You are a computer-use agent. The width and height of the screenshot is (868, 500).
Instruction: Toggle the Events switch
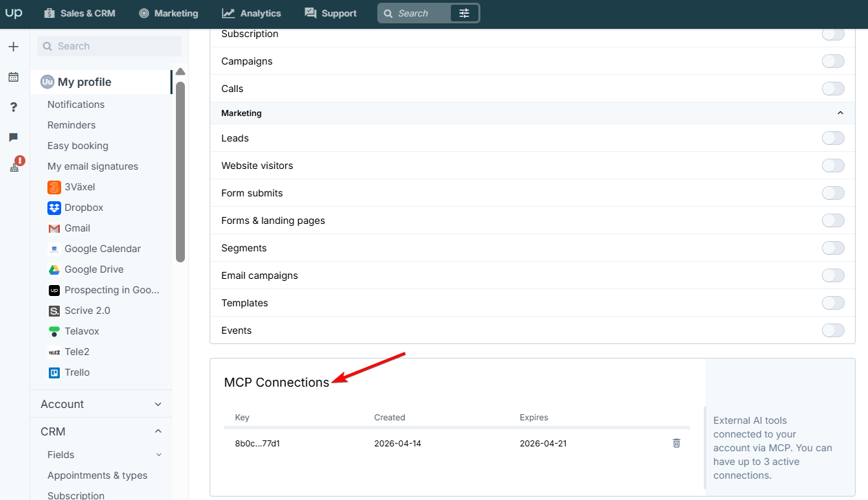(833, 330)
